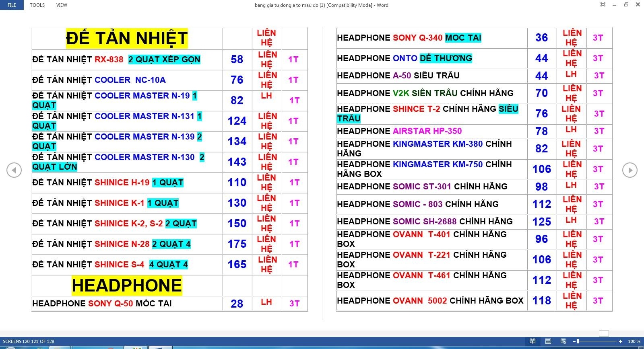
Task: Click price 78 for AIRSTAR HP-350
Action: click(x=542, y=131)
